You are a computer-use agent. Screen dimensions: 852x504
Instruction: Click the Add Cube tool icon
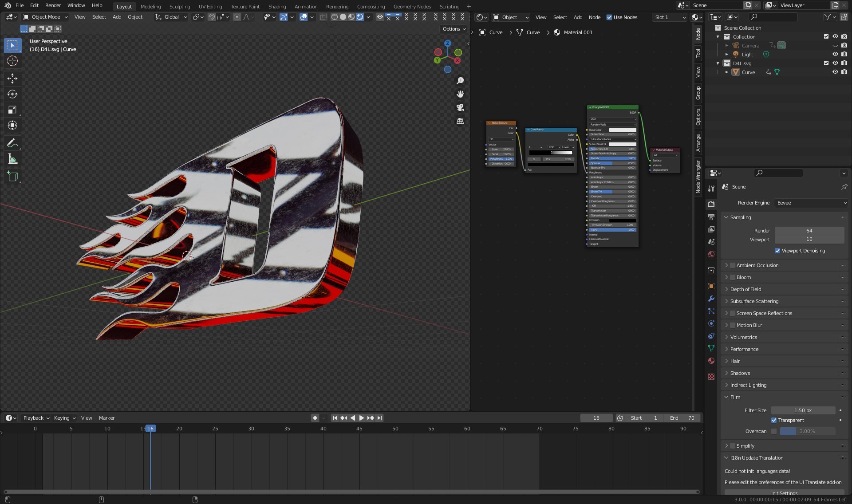point(12,176)
